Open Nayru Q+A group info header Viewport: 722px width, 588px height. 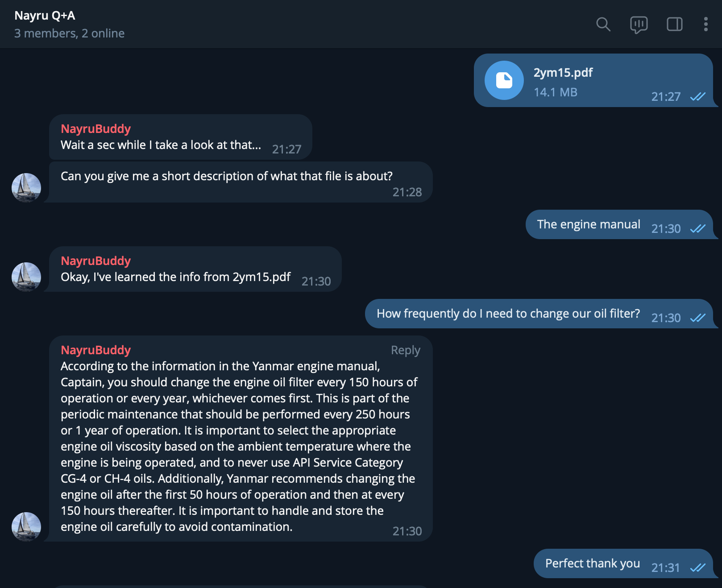pos(45,16)
